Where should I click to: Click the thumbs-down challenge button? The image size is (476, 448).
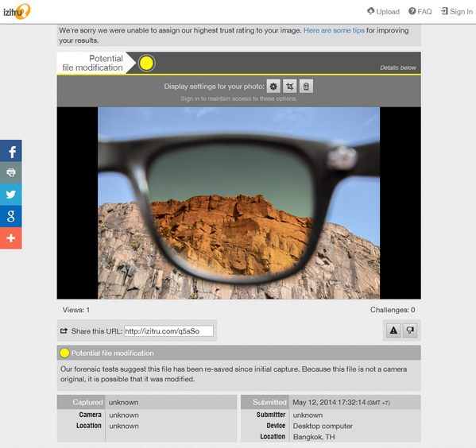410,330
